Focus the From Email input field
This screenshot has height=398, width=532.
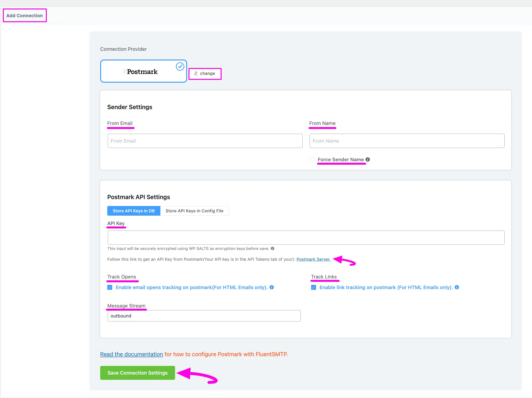tap(205, 141)
